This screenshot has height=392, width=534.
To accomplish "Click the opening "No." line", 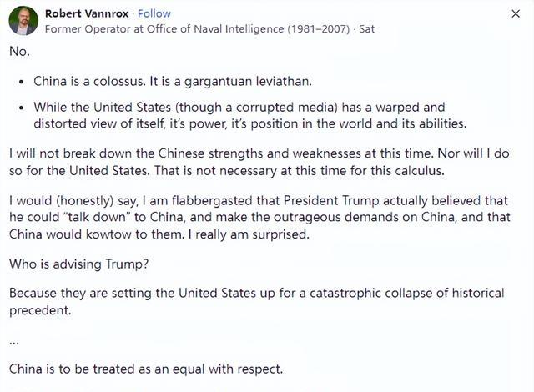I will pos(18,52).
